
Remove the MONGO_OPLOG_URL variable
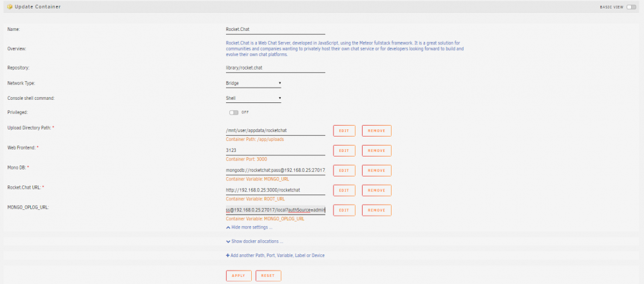[x=377, y=210]
